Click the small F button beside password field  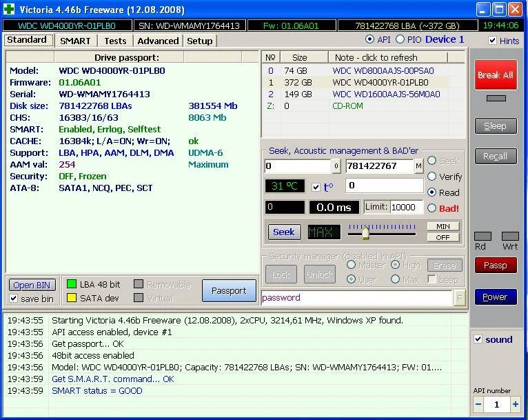pyautogui.click(x=460, y=298)
